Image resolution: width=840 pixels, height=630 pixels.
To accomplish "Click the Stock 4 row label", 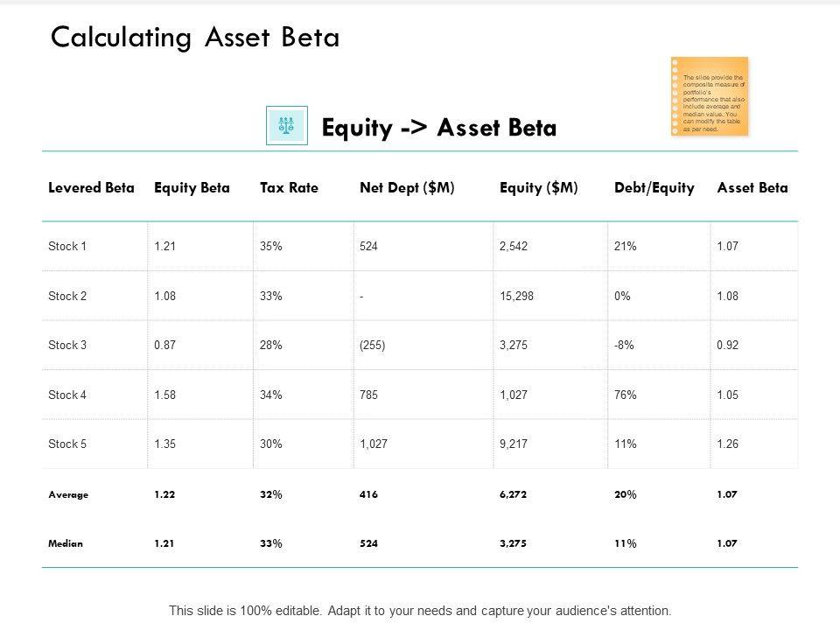I will coord(67,395).
